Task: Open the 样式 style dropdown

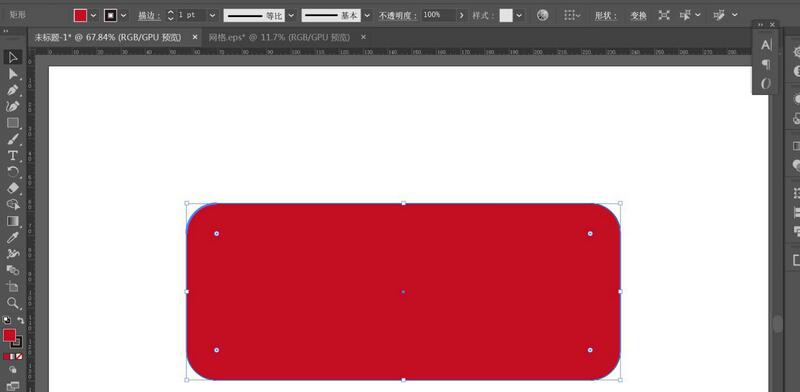Action: pyautogui.click(x=519, y=15)
